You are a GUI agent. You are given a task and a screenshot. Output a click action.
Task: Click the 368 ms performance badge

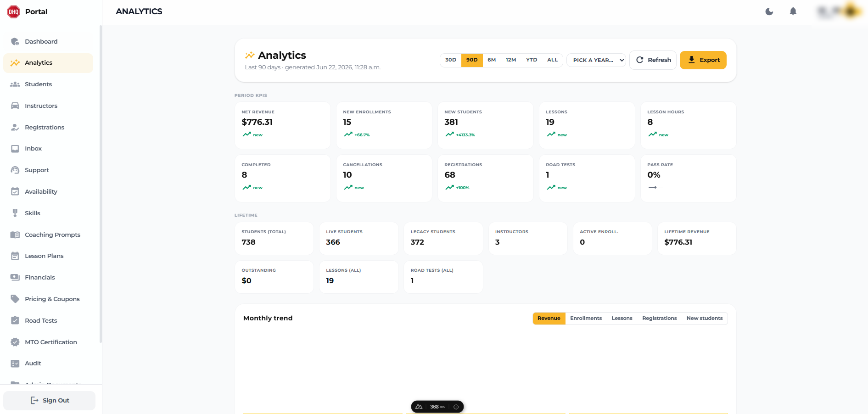tap(437, 407)
